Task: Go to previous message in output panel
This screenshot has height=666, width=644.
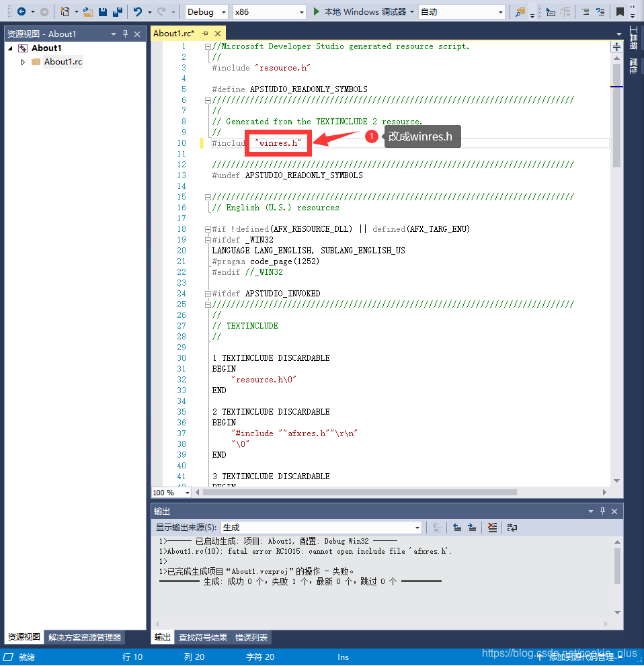Action: (x=457, y=528)
